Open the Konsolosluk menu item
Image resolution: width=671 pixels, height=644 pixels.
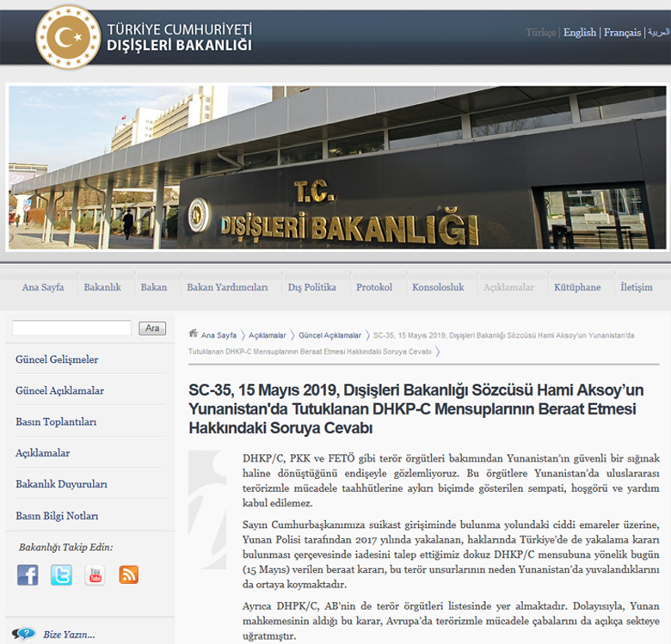(438, 287)
